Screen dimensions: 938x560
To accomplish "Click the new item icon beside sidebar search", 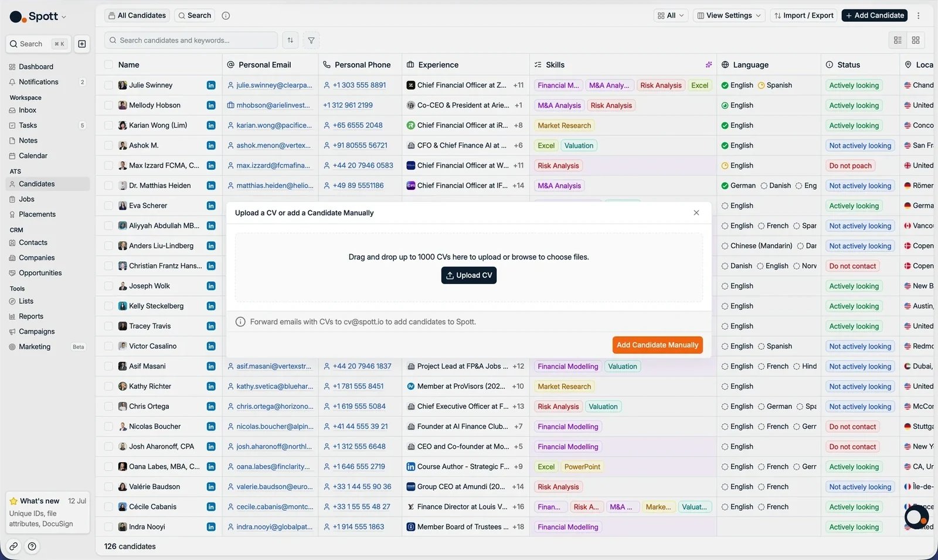I will (x=82, y=44).
